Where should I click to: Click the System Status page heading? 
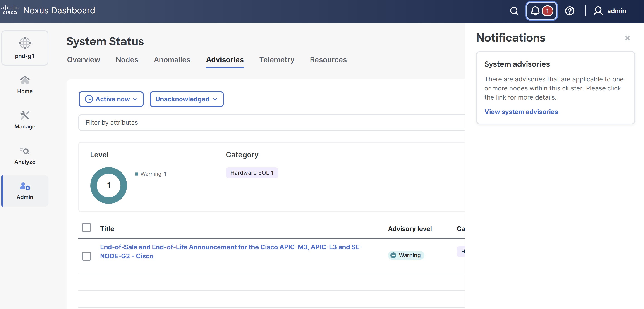105,41
